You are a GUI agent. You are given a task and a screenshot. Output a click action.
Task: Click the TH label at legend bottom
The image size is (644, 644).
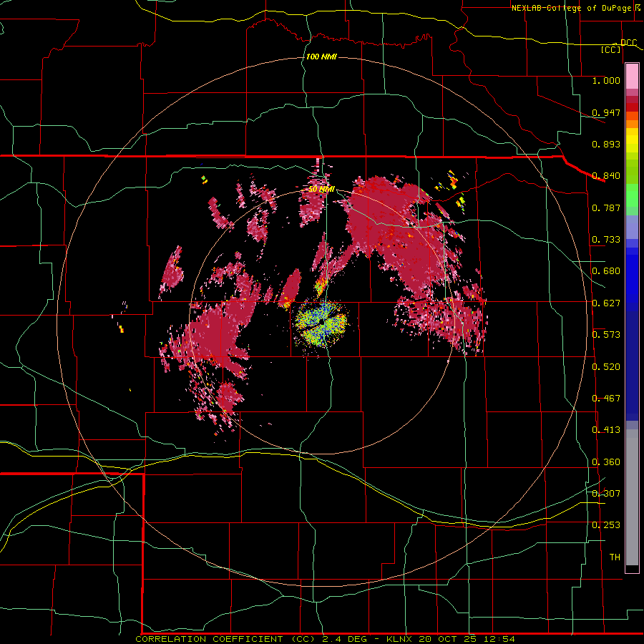coord(615,557)
